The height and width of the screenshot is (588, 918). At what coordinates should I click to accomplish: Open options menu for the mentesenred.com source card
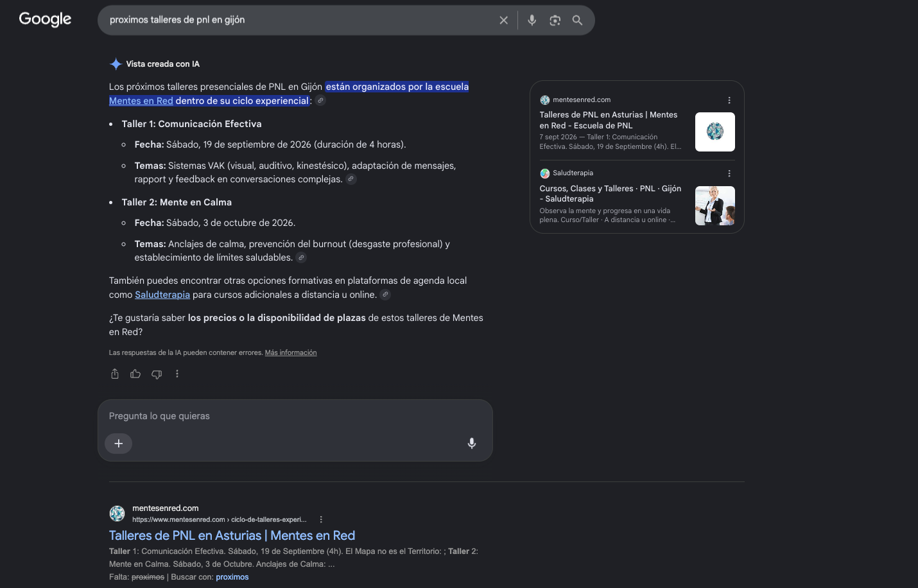[729, 100]
